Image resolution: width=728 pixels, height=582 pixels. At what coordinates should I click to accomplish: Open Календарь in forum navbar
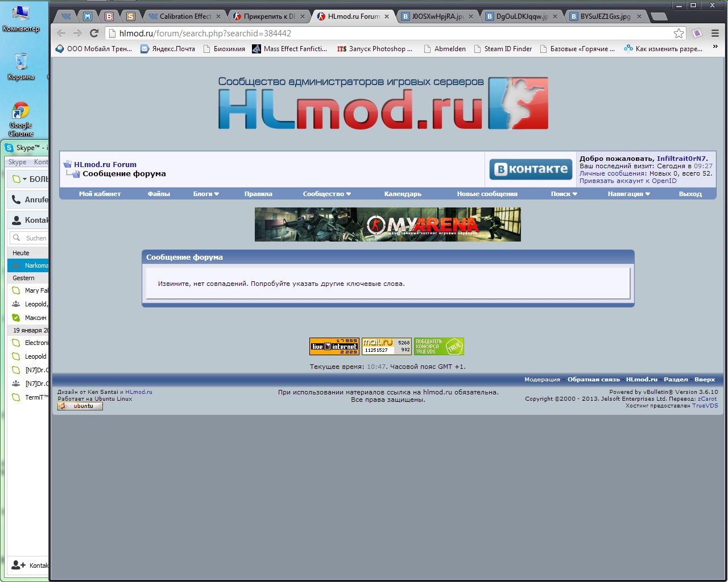tap(403, 194)
